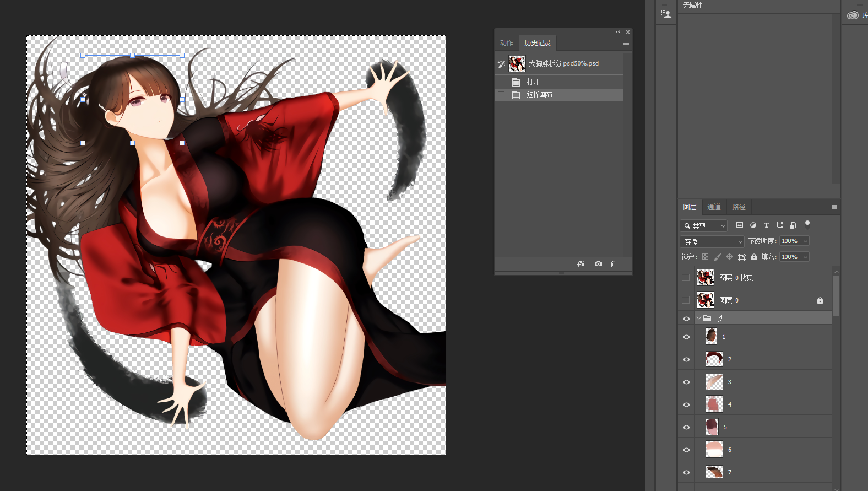This screenshot has height=491, width=868.
Task: Click the Layers panel vertical scrollbar
Action: [x=836, y=296]
